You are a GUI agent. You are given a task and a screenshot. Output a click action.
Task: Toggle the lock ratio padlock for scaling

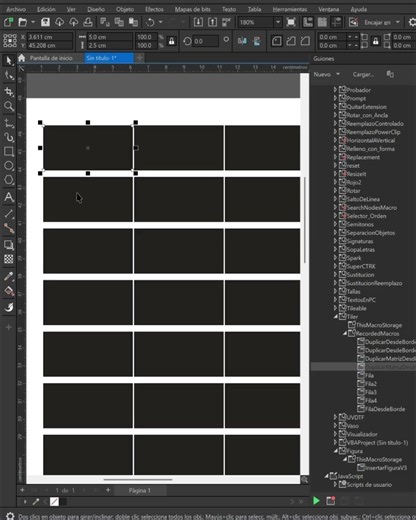click(172, 41)
